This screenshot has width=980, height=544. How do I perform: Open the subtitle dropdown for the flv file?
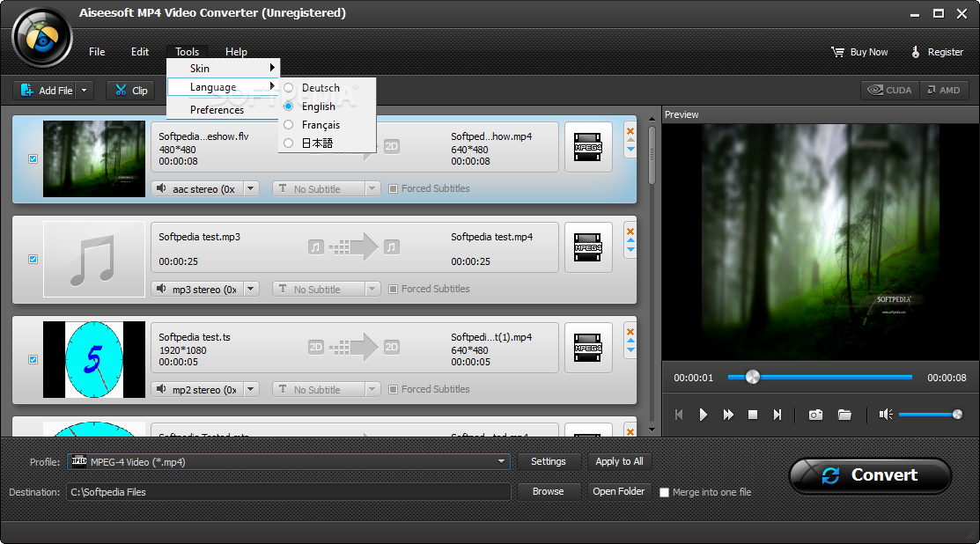(x=372, y=188)
